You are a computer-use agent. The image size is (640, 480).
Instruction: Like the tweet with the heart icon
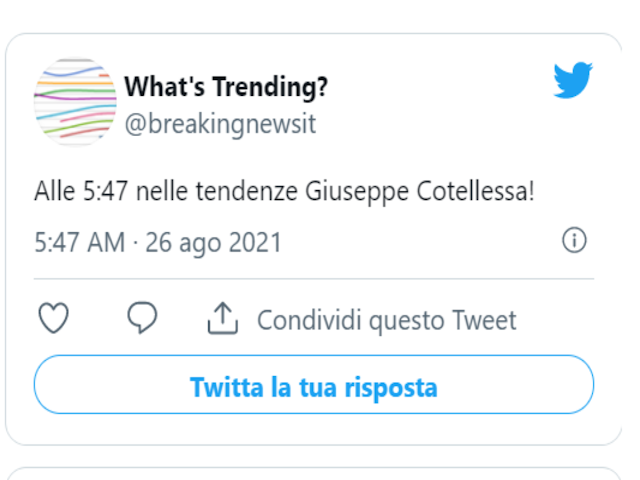click(x=53, y=319)
